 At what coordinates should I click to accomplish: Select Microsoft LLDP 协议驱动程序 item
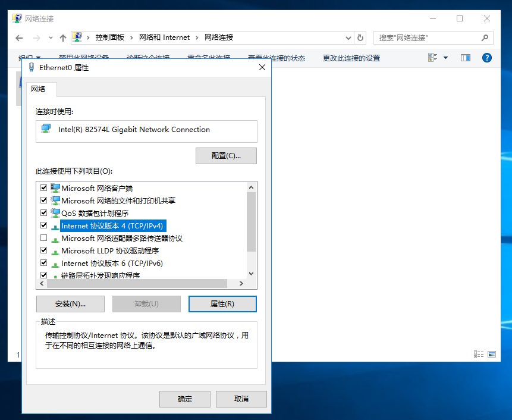[110, 251]
